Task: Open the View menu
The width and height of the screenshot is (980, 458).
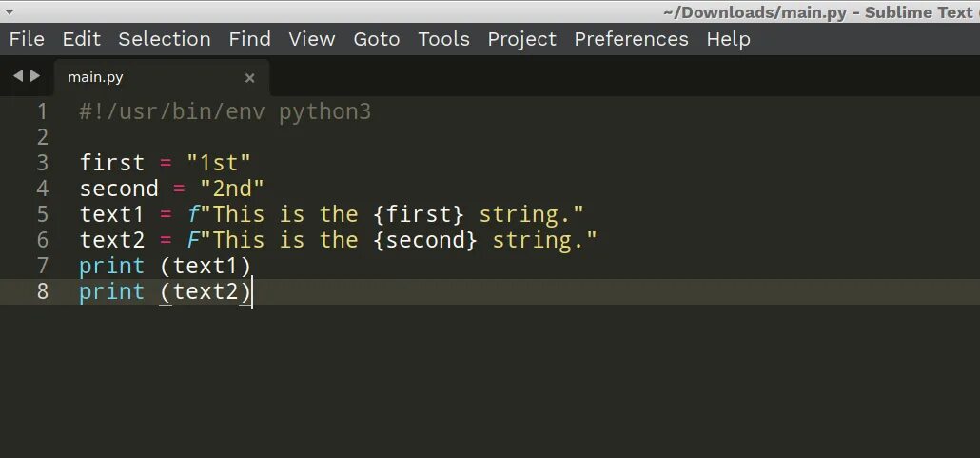Action: pyautogui.click(x=312, y=39)
